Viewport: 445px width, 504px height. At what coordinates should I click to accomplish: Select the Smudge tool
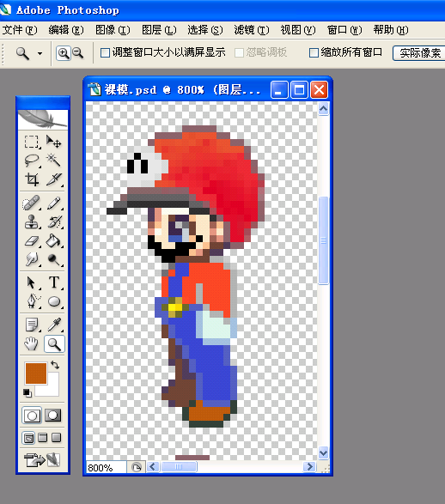(32, 259)
